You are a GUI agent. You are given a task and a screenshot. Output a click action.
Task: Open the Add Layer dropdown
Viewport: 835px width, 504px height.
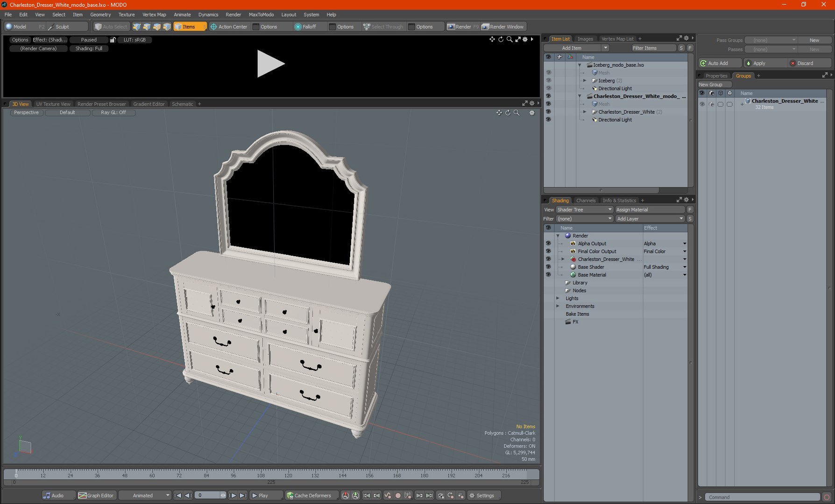click(650, 219)
